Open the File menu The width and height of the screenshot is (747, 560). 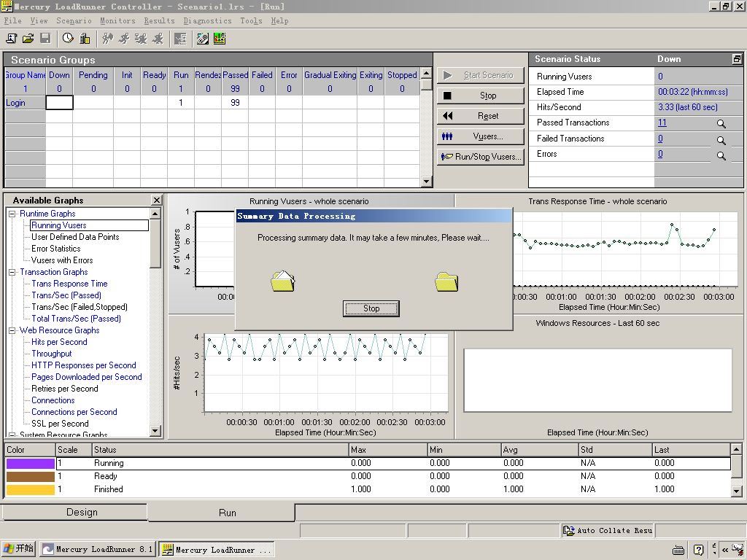tap(12, 20)
